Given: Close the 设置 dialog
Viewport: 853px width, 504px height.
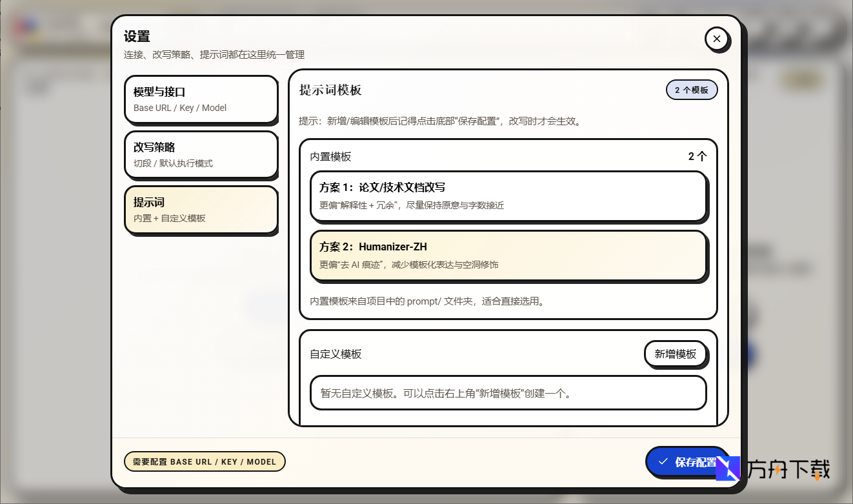Looking at the screenshot, I should tap(717, 39).
